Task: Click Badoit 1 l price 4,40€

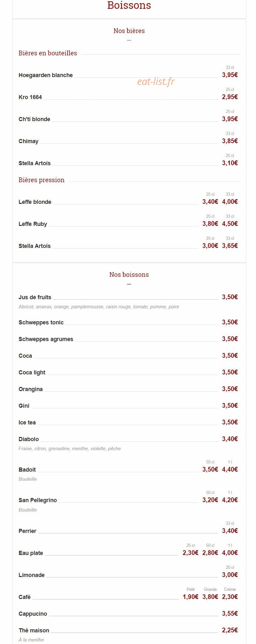Action: pos(230,469)
